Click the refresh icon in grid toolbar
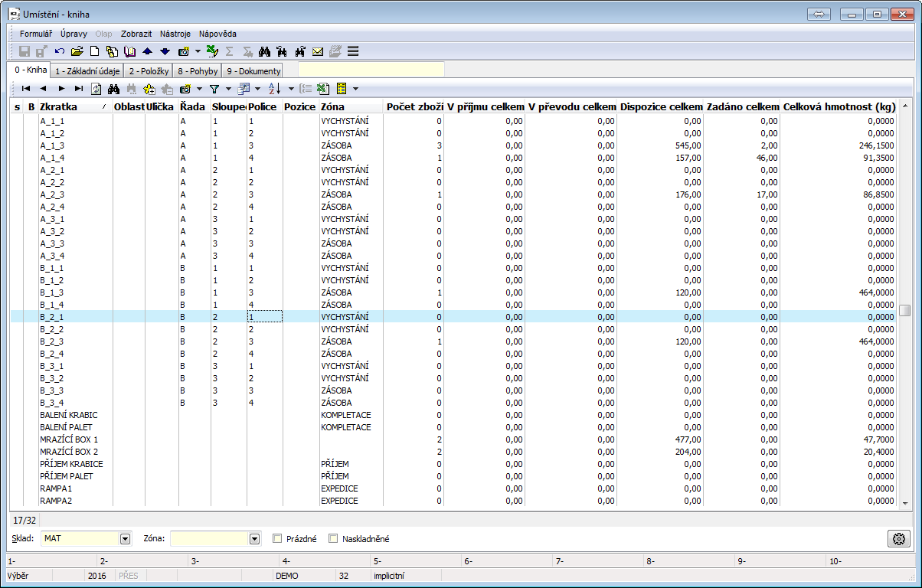This screenshot has height=588, width=922. [96, 89]
